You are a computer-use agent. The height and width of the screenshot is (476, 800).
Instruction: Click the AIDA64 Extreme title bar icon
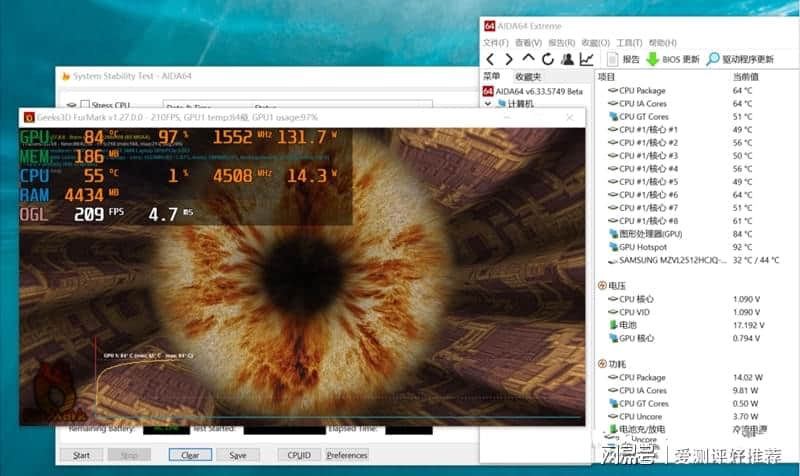489,26
